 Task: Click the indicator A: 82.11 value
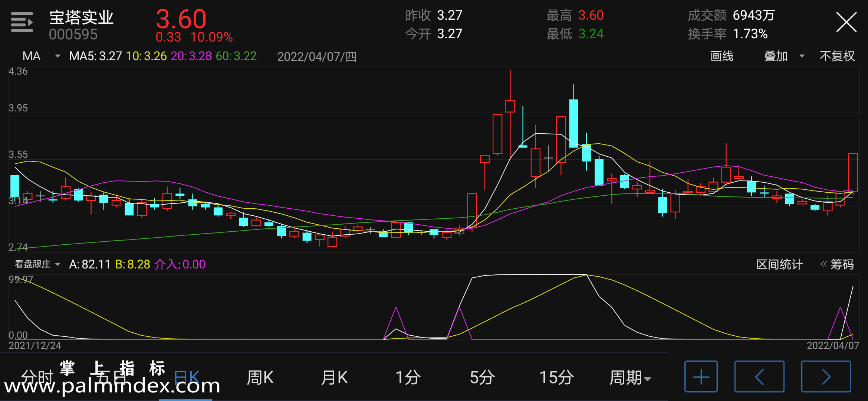click(90, 264)
